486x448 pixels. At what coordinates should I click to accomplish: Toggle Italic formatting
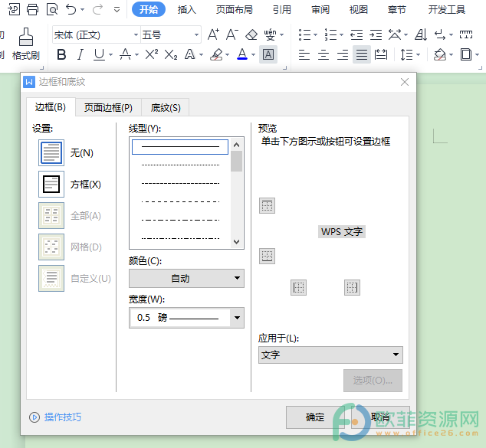click(80, 55)
